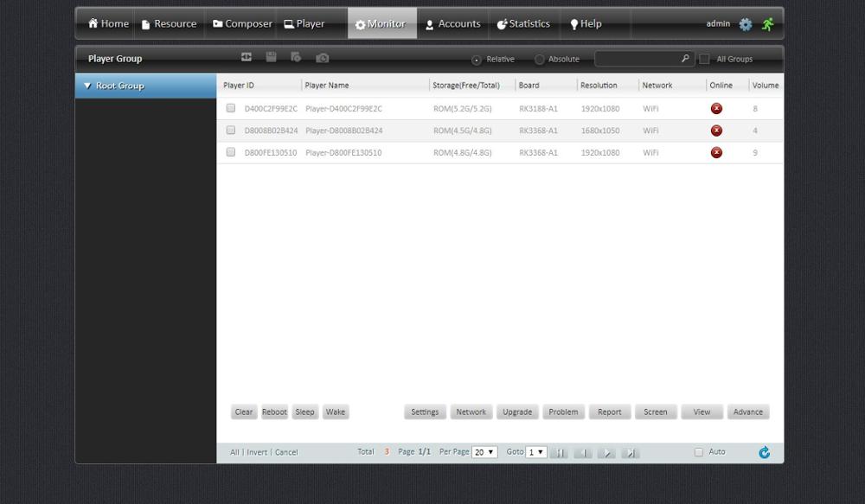Viewport: 865px width, 504px height.
Task: Click inside the player search field
Action: pos(638,59)
